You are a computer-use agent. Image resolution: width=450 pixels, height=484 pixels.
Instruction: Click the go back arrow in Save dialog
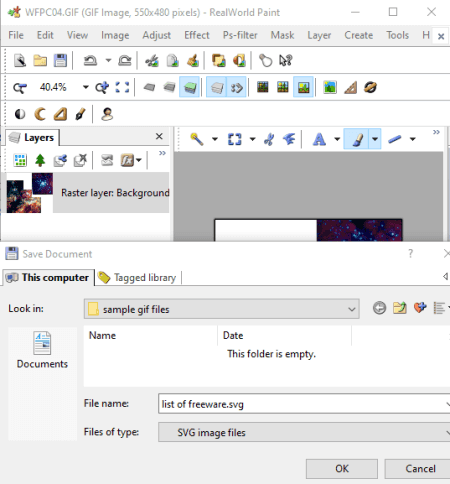(379, 308)
